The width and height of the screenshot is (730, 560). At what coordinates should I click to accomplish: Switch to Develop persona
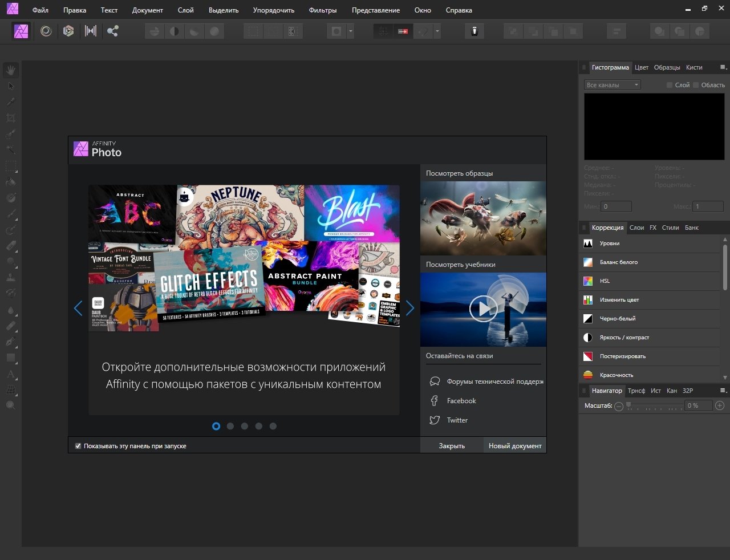68,31
